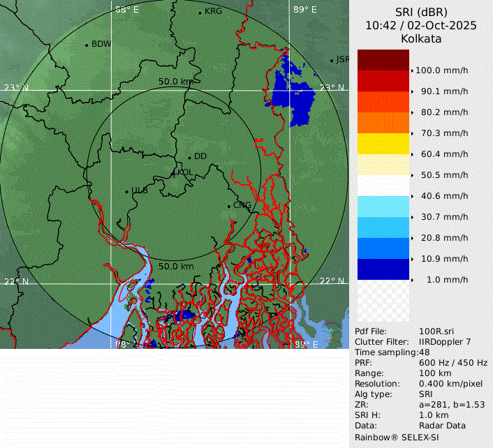Click the dark blue 1.0 mm/h swatch

click(x=383, y=269)
